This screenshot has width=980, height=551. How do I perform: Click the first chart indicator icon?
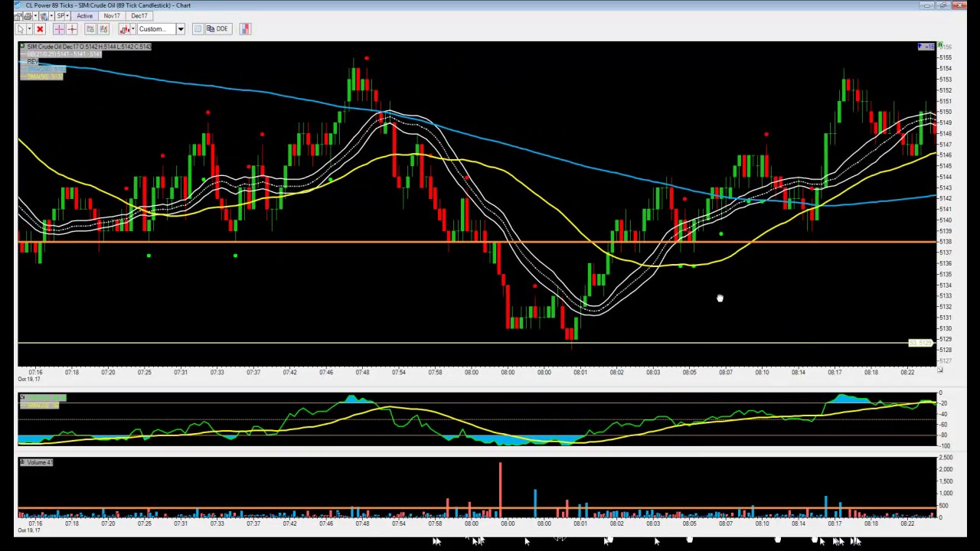tap(90, 29)
